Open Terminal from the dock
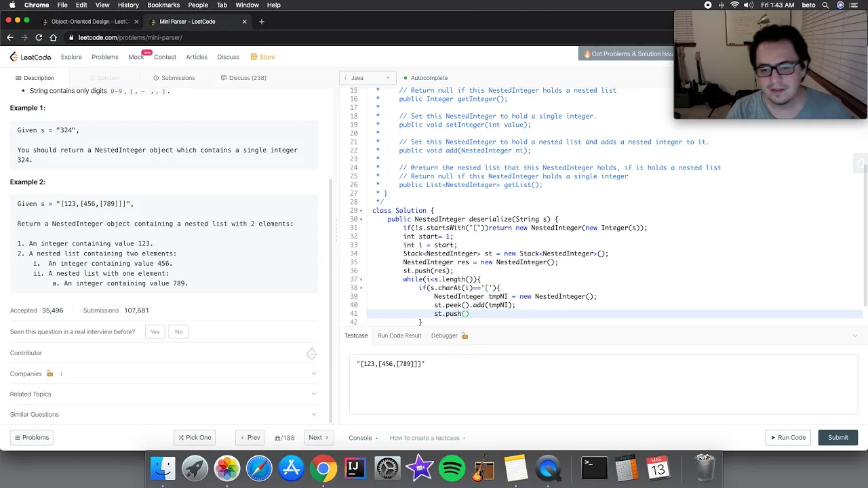Screen dimensions: 868x488 (x=595, y=468)
